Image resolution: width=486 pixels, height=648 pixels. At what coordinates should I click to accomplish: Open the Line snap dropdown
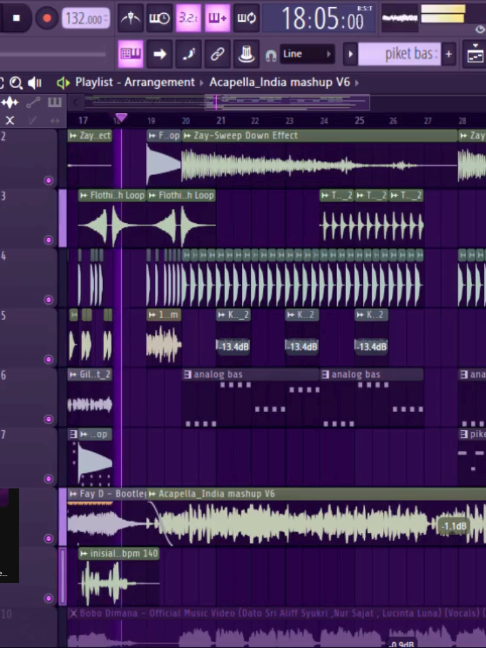pos(307,54)
